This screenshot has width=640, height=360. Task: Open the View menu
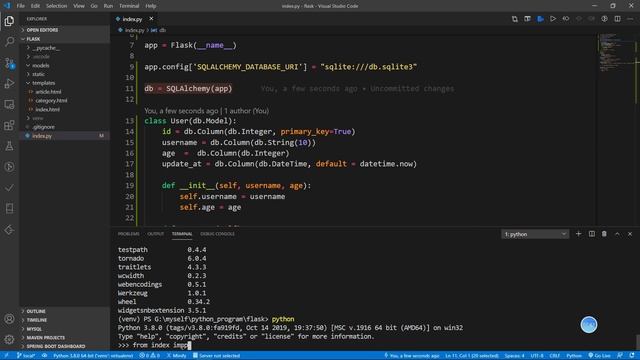click(x=79, y=6)
